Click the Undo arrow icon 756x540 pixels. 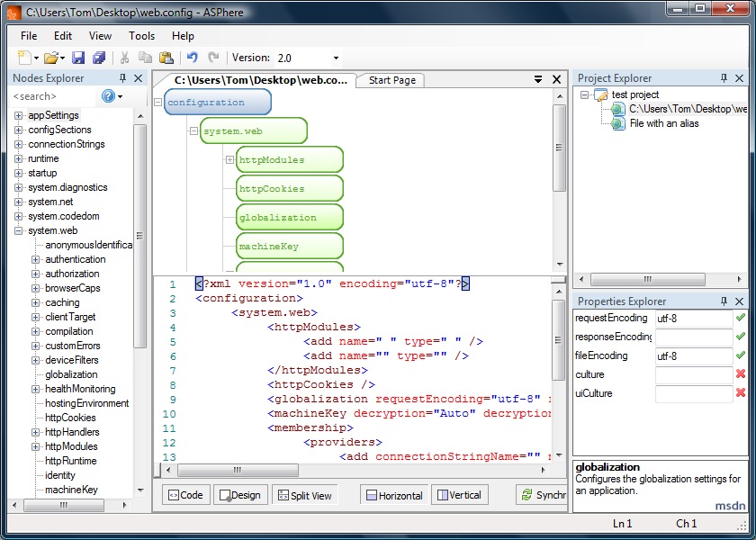(x=192, y=58)
